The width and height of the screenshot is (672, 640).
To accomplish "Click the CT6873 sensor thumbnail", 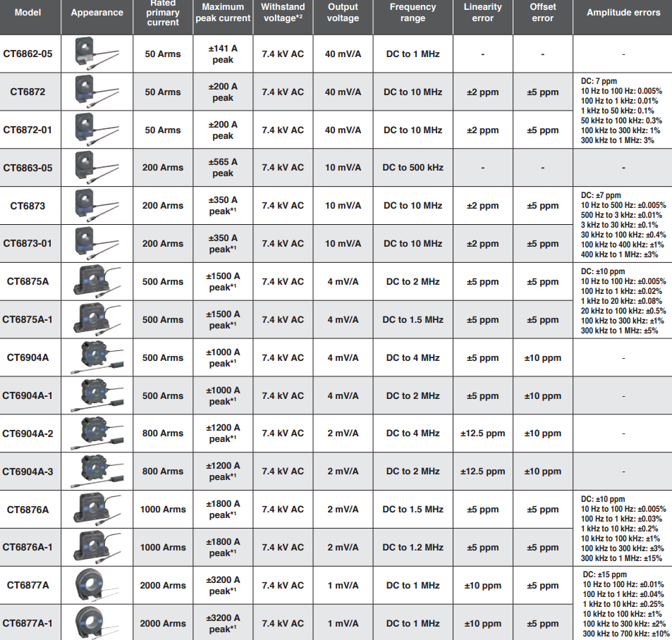I will point(97,205).
